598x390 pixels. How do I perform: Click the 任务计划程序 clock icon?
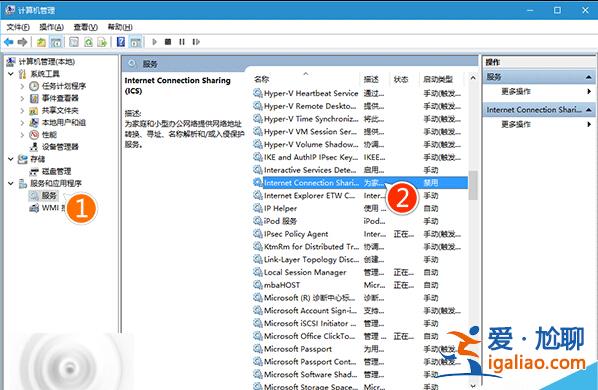34,86
